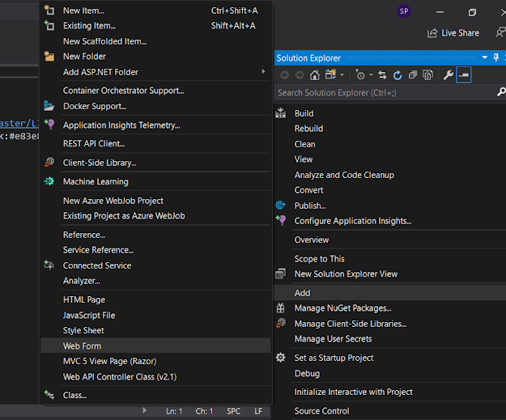Click the Solution Explorer search magnifier icon
This screenshot has width=506, height=420.
coord(501,92)
